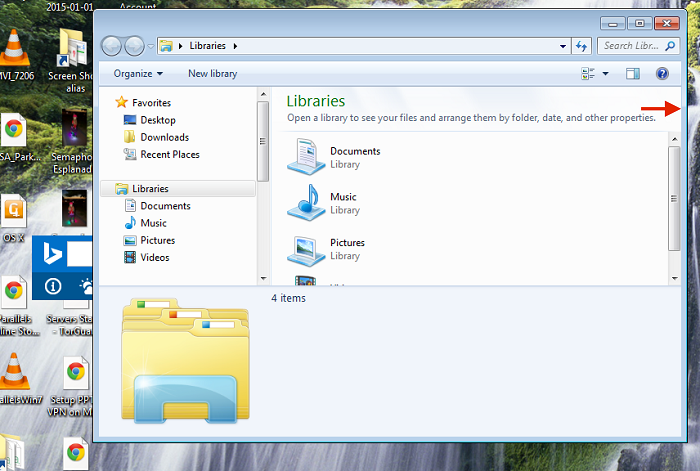Open Explorer help
700x471 pixels.
point(662,74)
